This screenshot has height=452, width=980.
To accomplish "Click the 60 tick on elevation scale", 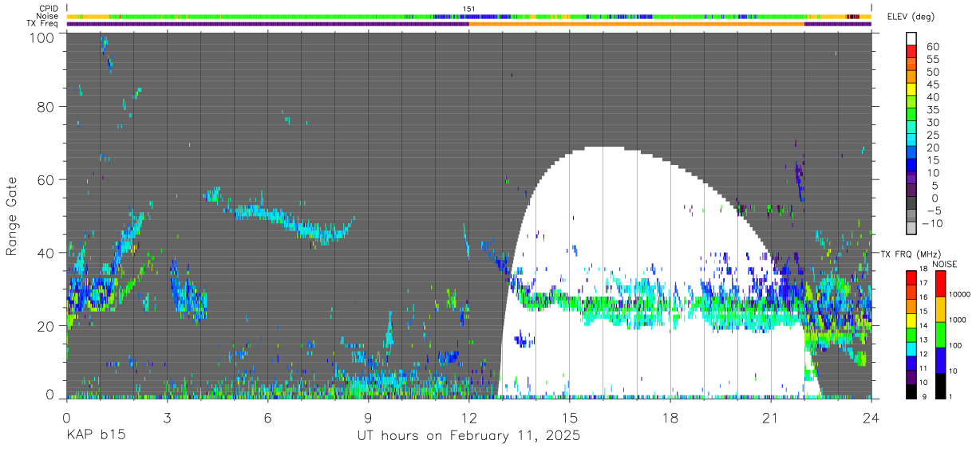I will [x=931, y=47].
